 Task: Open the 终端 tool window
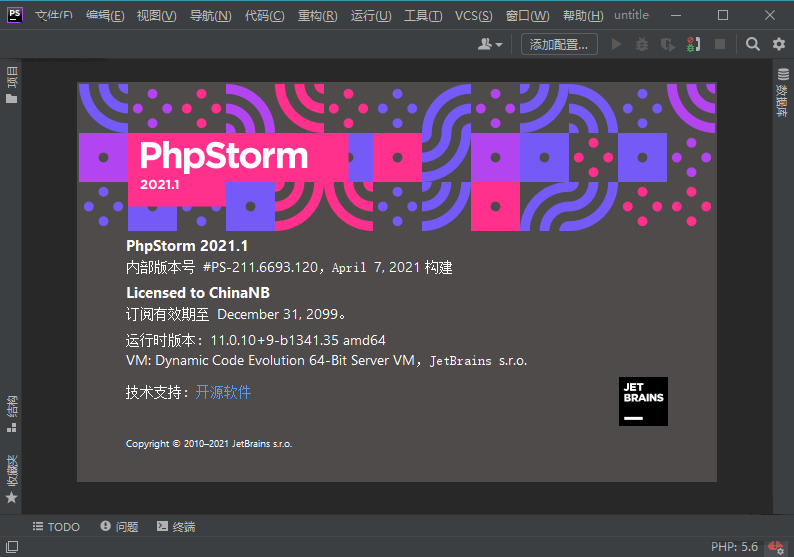pyautogui.click(x=176, y=527)
